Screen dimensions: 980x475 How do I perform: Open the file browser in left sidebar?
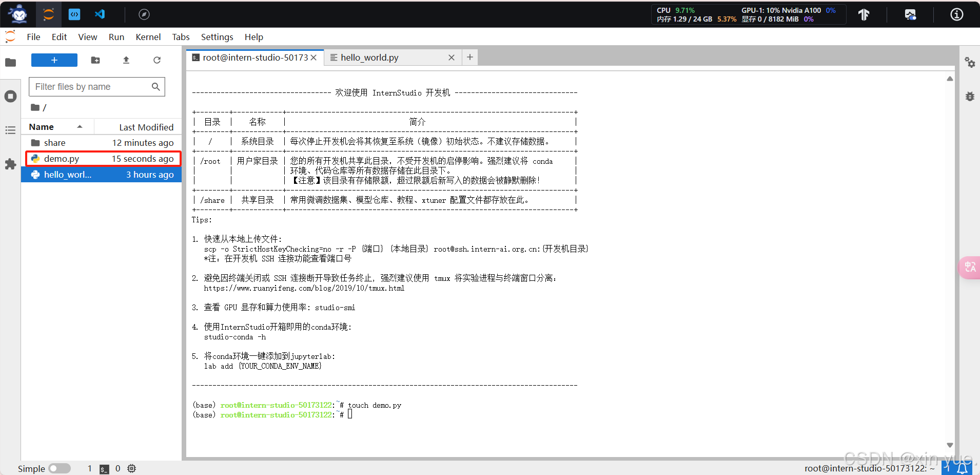click(10, 62)
